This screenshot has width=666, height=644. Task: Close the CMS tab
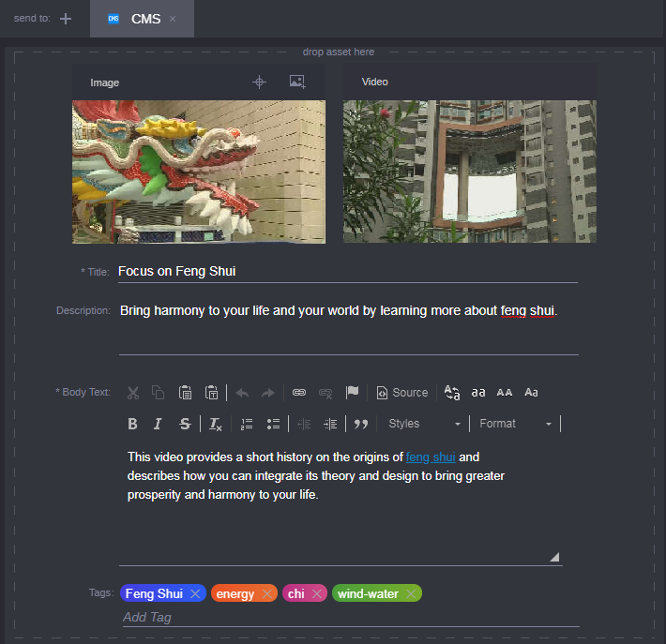click(173, 19)
